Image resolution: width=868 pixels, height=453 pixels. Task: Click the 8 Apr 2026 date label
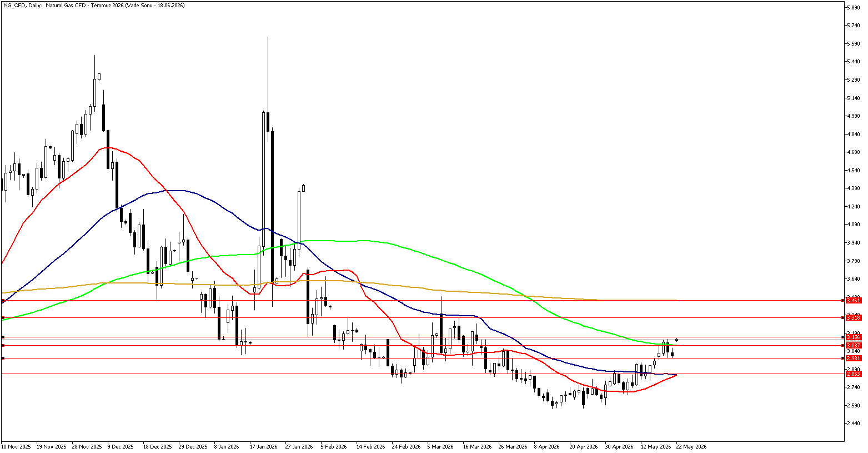[x=547, y=446]
